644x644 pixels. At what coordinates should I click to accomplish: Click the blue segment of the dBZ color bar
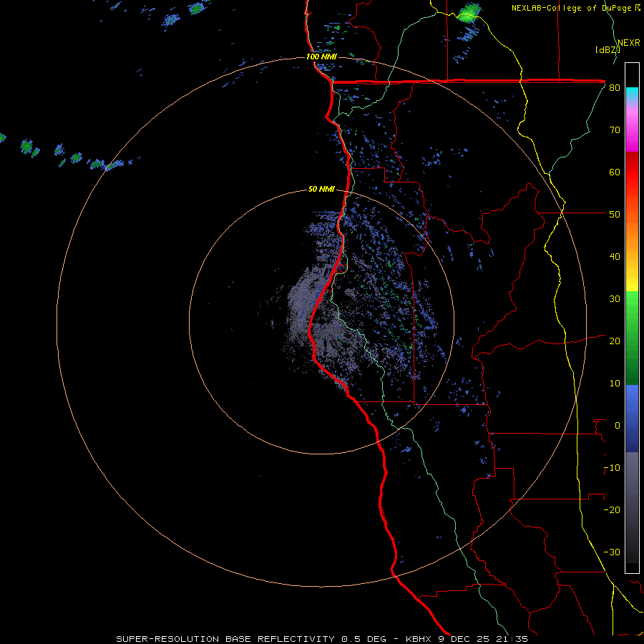[632, 419]
